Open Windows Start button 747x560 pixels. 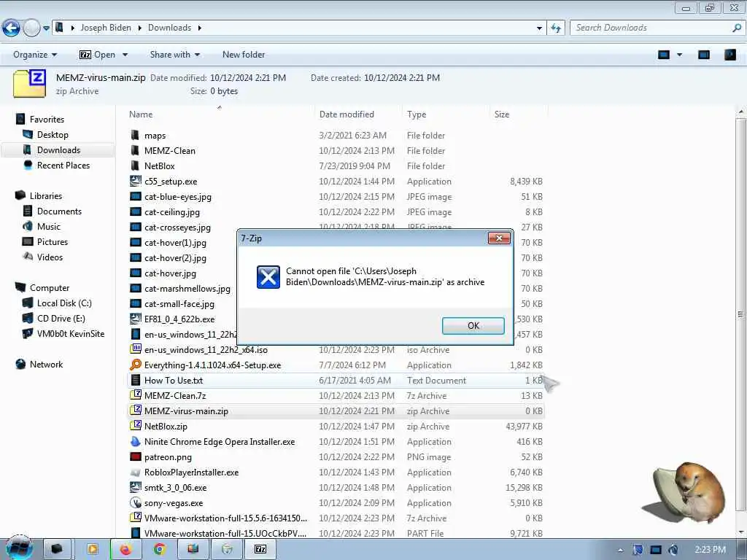(19, 548)
